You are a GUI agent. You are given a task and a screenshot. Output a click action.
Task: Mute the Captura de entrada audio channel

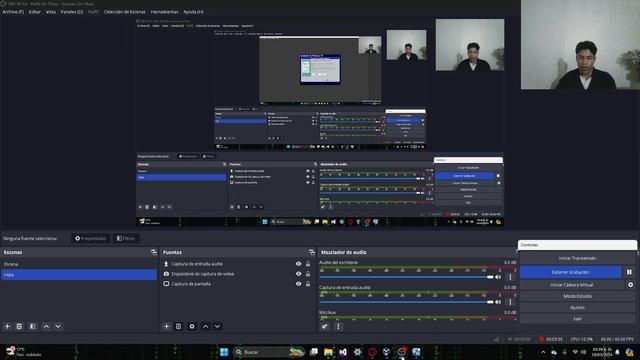click(498, 302)
